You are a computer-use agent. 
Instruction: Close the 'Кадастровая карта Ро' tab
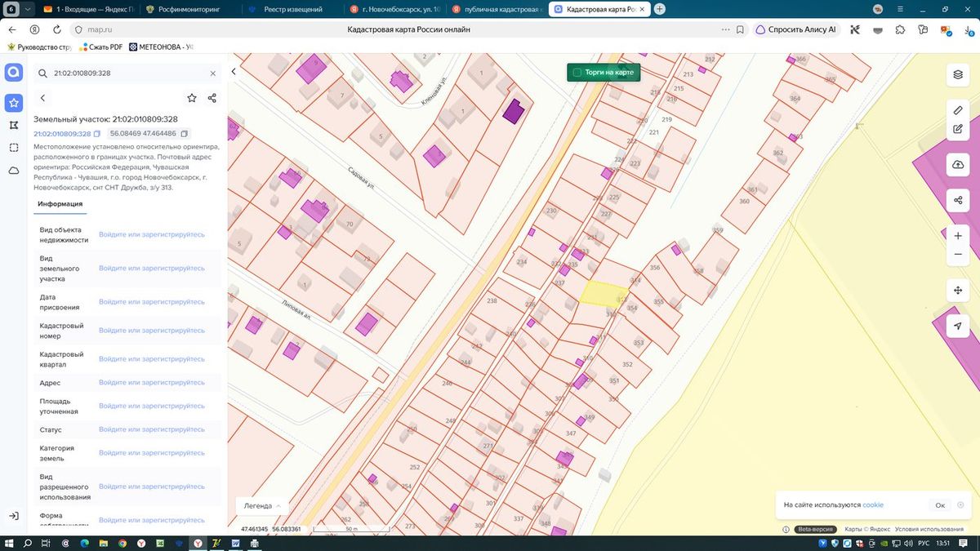point(642,9)
